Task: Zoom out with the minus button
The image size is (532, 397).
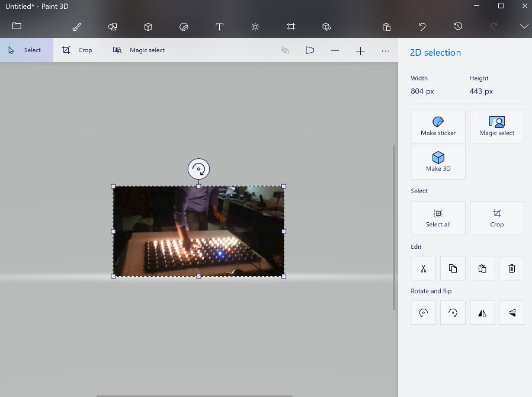Action: pyautogui.click(x=335, y=51)
